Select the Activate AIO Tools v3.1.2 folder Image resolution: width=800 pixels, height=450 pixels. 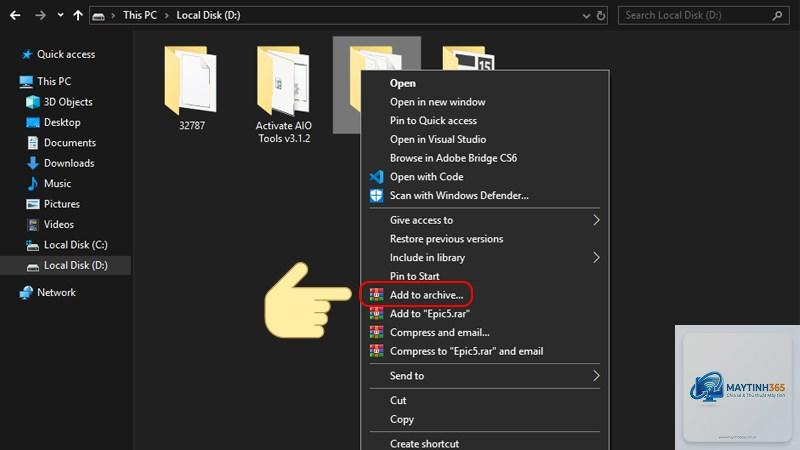tap(284, 94)
